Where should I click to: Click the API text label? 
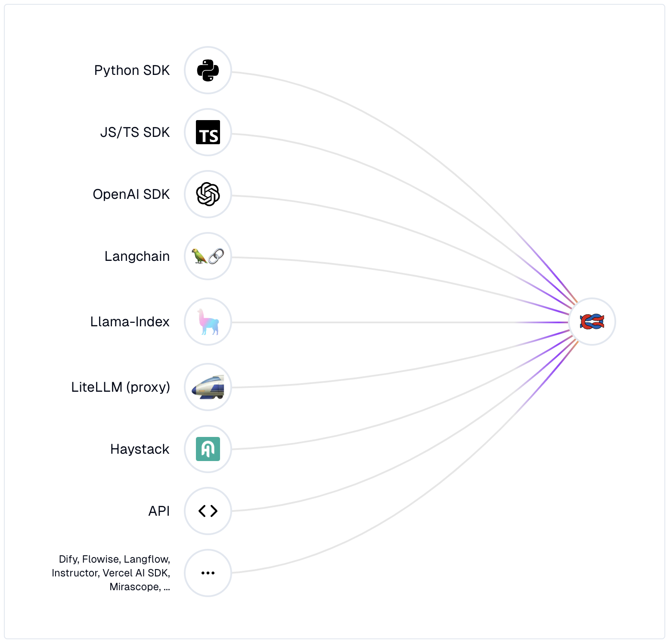coord(159,511)
